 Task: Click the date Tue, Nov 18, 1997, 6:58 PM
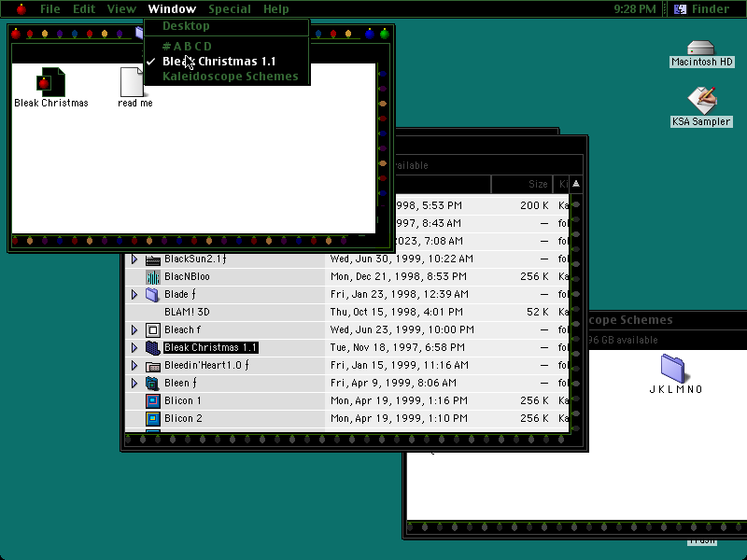coord(398,347)
